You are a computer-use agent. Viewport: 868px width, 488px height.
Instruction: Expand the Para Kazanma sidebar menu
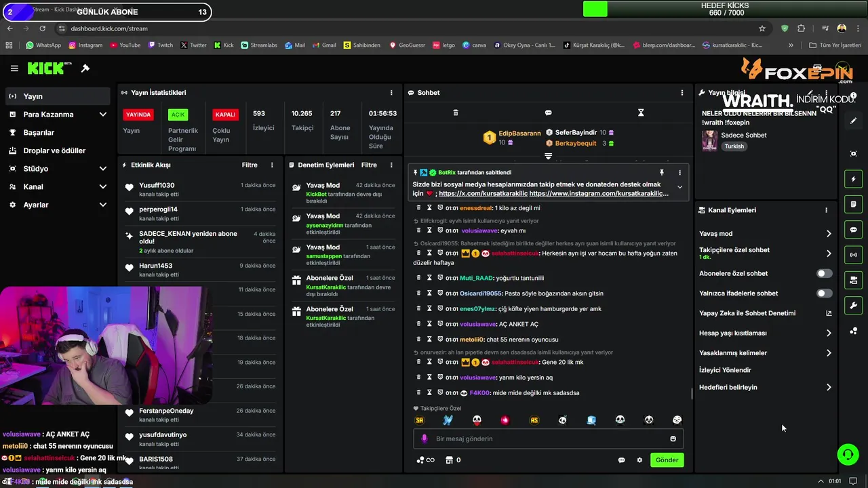point(57,115)
